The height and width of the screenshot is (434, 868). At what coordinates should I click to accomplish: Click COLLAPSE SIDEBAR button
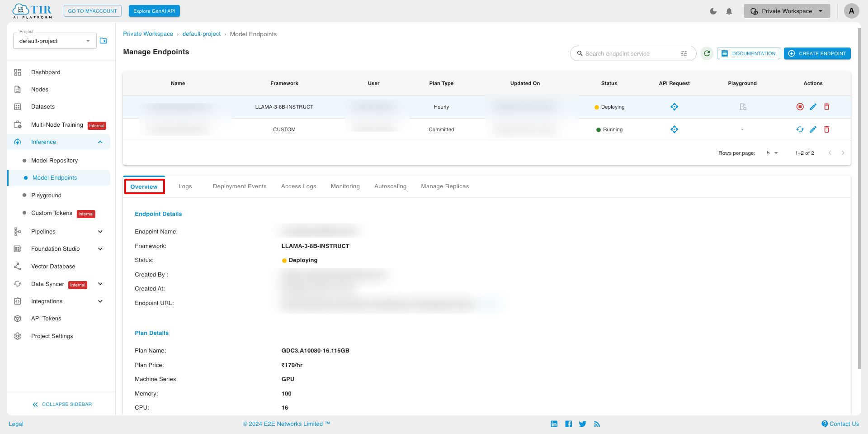(62, 405)
